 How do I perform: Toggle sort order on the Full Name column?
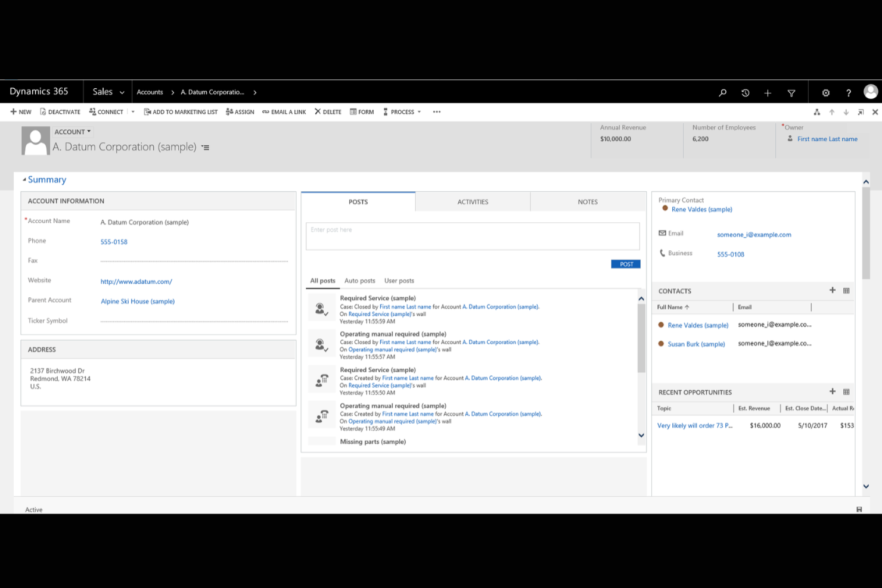(x=672, y=307)
